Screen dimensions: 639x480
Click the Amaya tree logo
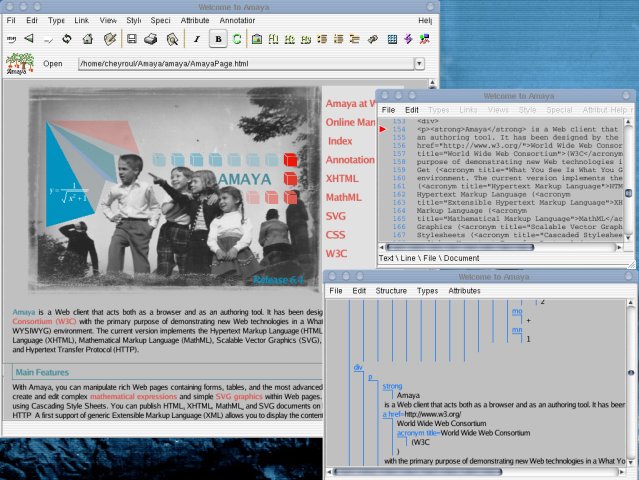pyautogui.click(x=20, y=64)
